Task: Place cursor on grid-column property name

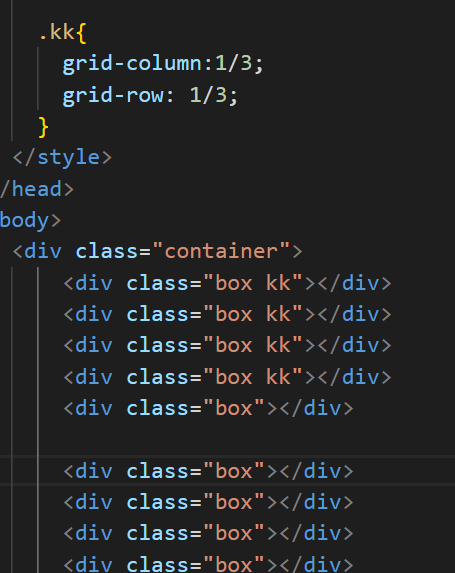Action: pos(132,64)
